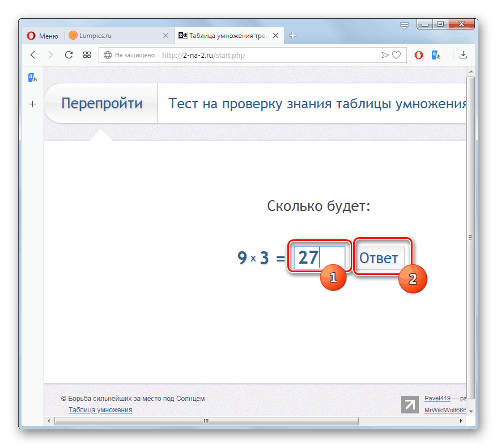Maximize the Opera window
497x448 pixels.
pos(440,24)
